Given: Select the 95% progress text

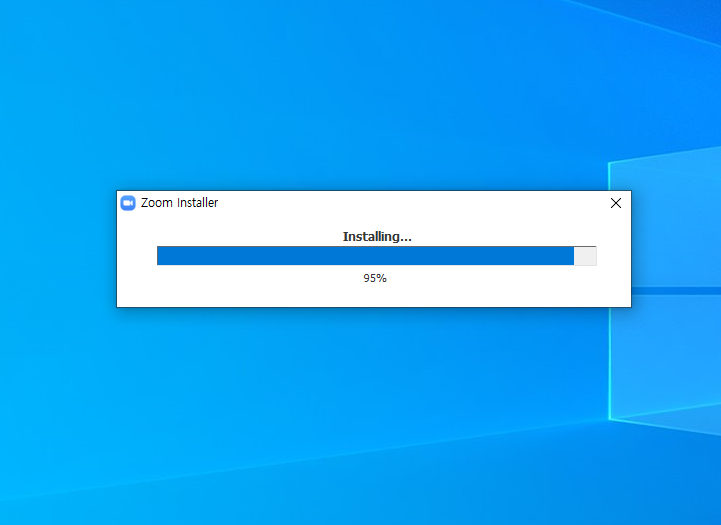Looking at the screenshot, I should click(x=375, y=278).
